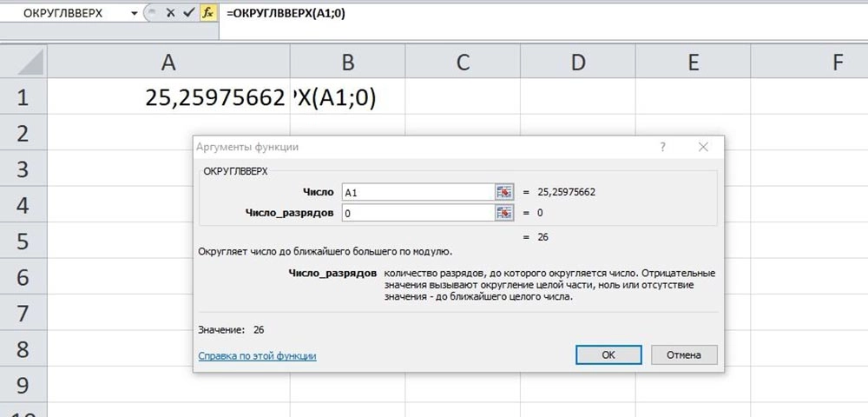
Task: Select column D header
Action: pyautogui.click(x=577, y=62)
